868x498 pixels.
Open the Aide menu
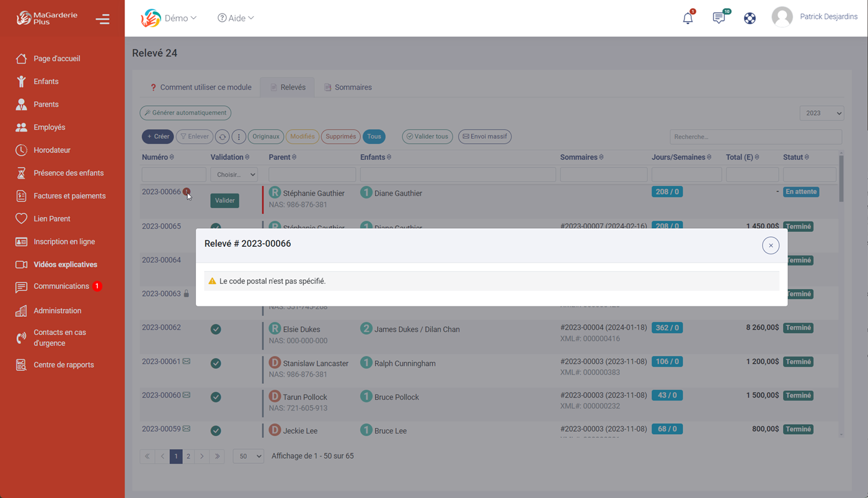236,18
